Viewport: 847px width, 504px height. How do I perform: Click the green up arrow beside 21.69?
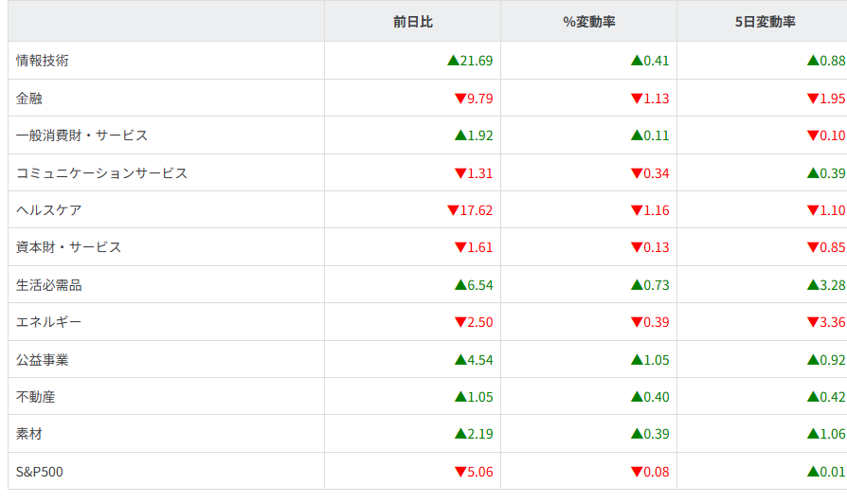point(453,61)
